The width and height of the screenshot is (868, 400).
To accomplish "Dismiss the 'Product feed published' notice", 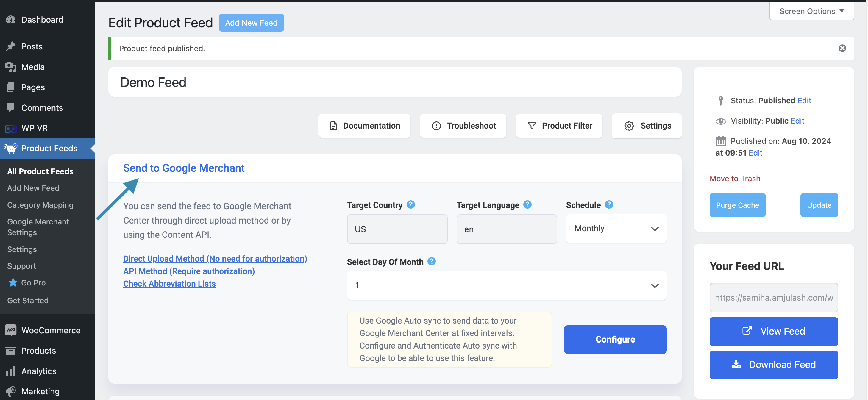I will tap(842, 48).
